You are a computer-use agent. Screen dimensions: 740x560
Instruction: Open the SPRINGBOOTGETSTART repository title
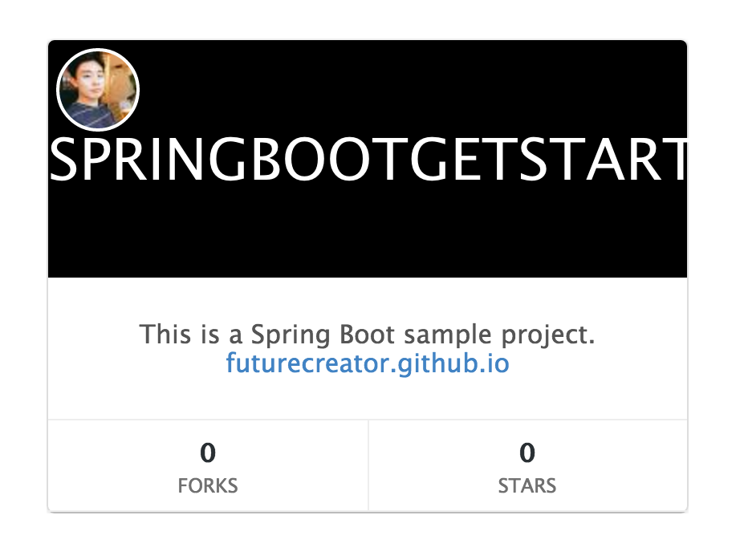[x=368, y=161]
